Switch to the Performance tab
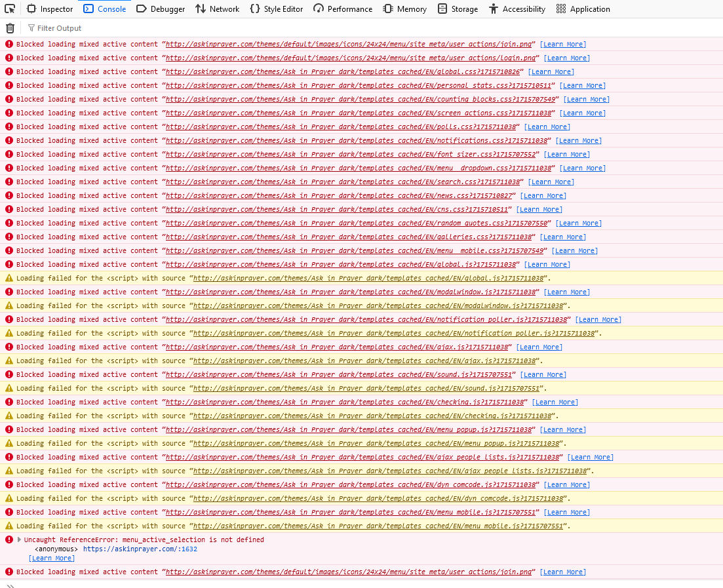This screenshot has height=588, width=723. pyautogui.click(x=343, y=9)
